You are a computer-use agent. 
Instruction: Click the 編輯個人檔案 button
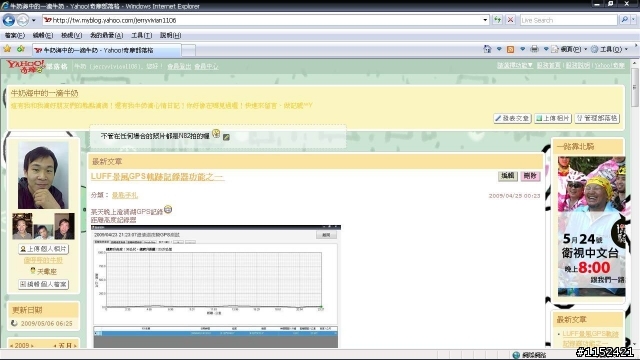43,284
